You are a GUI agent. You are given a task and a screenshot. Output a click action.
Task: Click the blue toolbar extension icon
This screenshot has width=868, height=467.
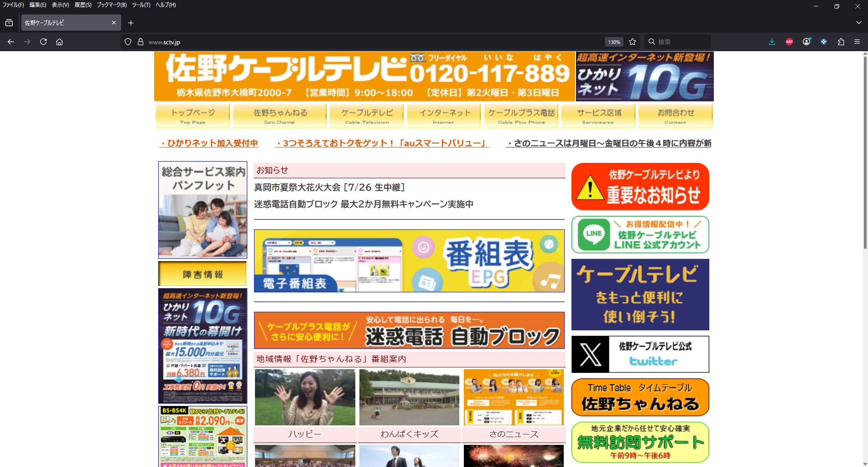(x=824, y=42)
